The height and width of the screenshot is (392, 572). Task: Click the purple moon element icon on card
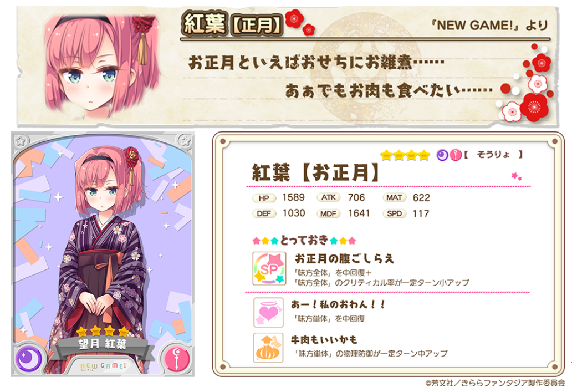(x=29, y=359)
